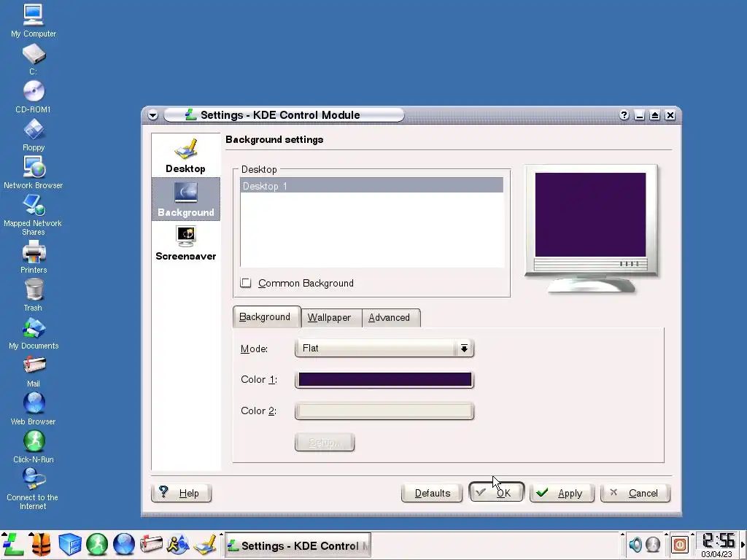The width and height of the screenshot is (747, 560).
Task: Open the Trash desktop icon
Action: coord(34,295)
